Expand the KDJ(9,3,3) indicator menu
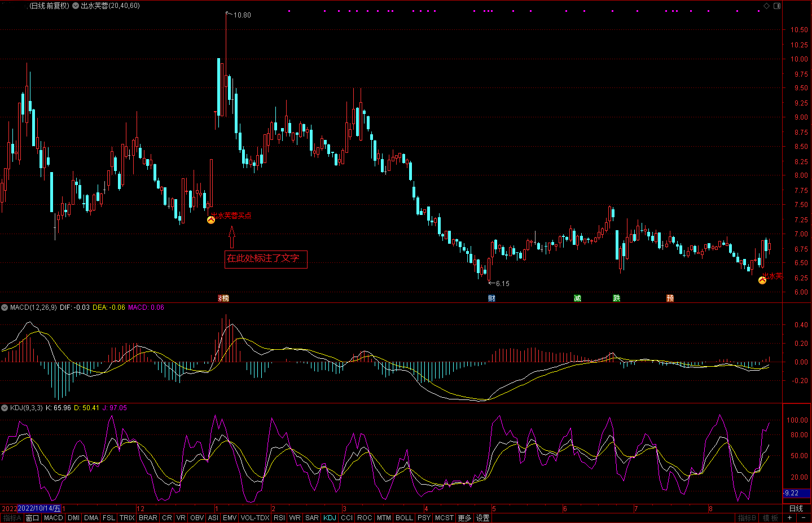Image resolution: width=812 pixels, height=523 pixels. (5, 408)
